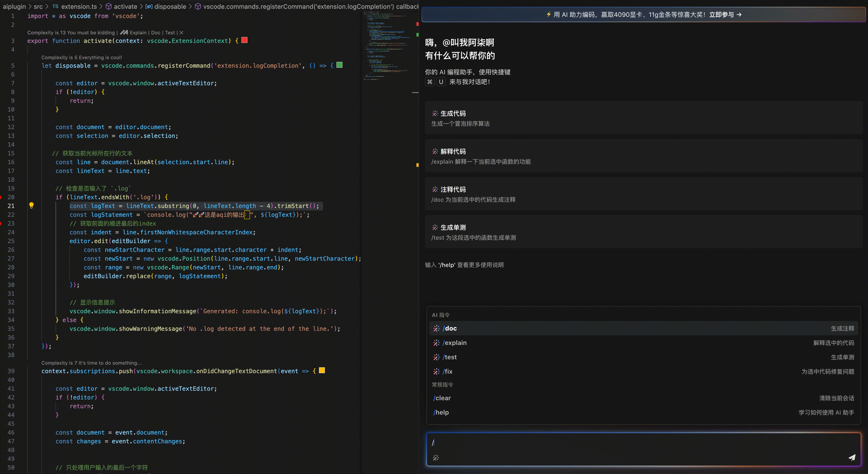
Task: Click Explain in the CodeLens above activate
Action: [138, 33]
